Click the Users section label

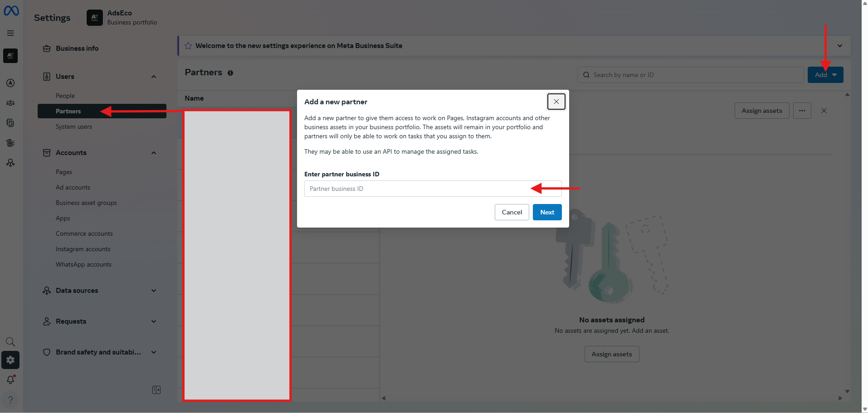point(65,77)
